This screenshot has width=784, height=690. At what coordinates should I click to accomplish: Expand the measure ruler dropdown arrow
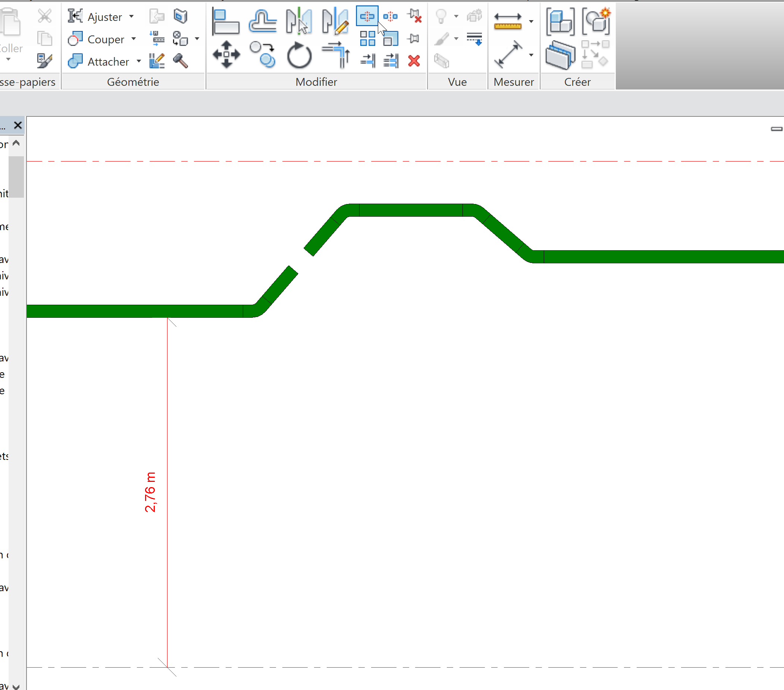coord(531,21)
